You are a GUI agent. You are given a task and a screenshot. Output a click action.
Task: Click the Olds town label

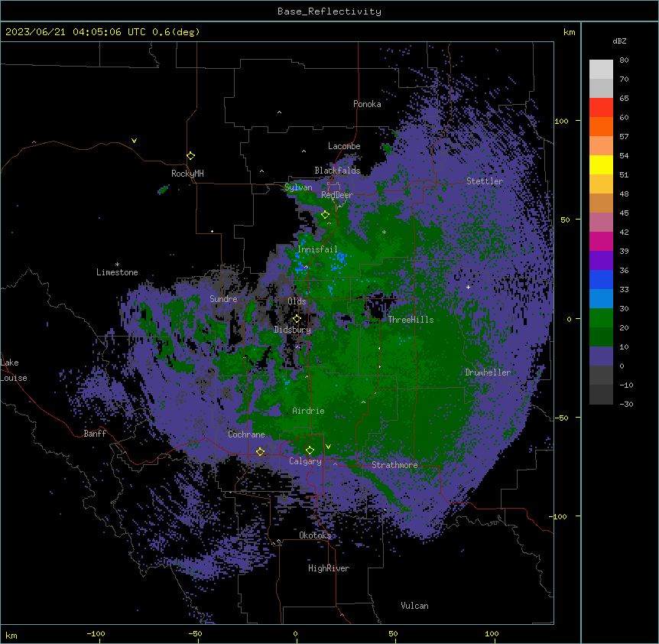click(297, 301)
